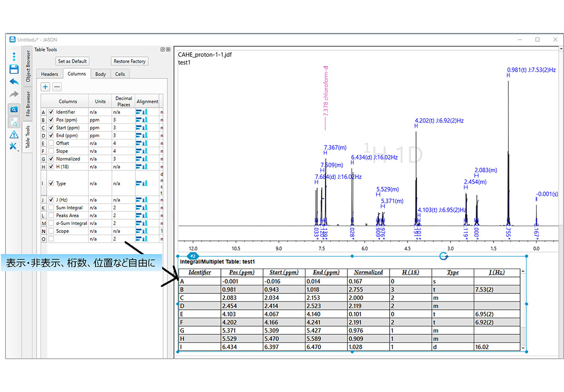Switch to the Cells tab
Viewport: 564px width, 392px height.
[x=120, y=74]
